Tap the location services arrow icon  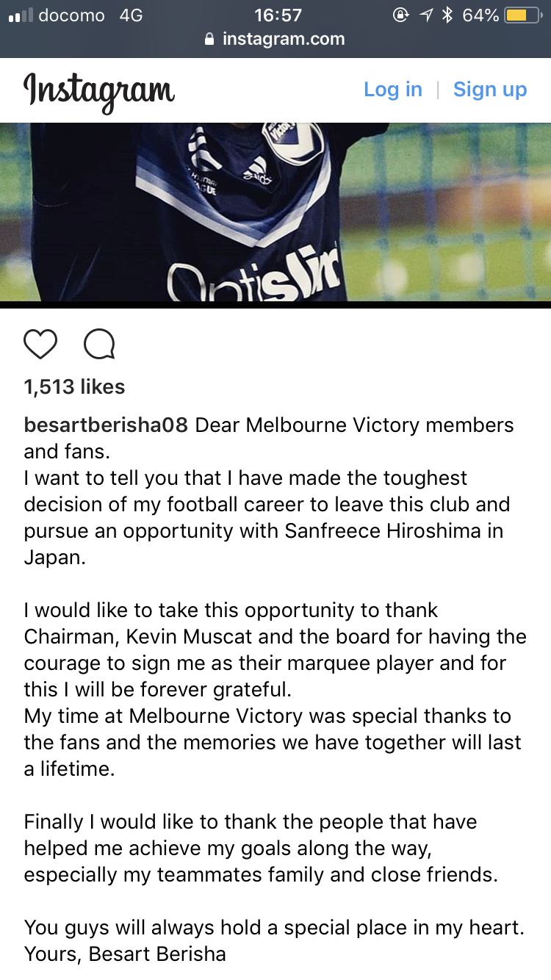(425, 15)
